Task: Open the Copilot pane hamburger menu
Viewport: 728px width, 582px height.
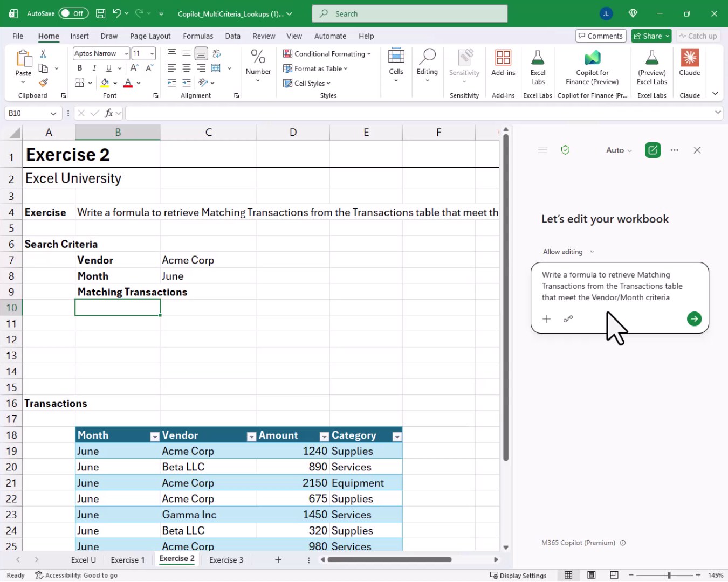Action: (x=542, y=150)
